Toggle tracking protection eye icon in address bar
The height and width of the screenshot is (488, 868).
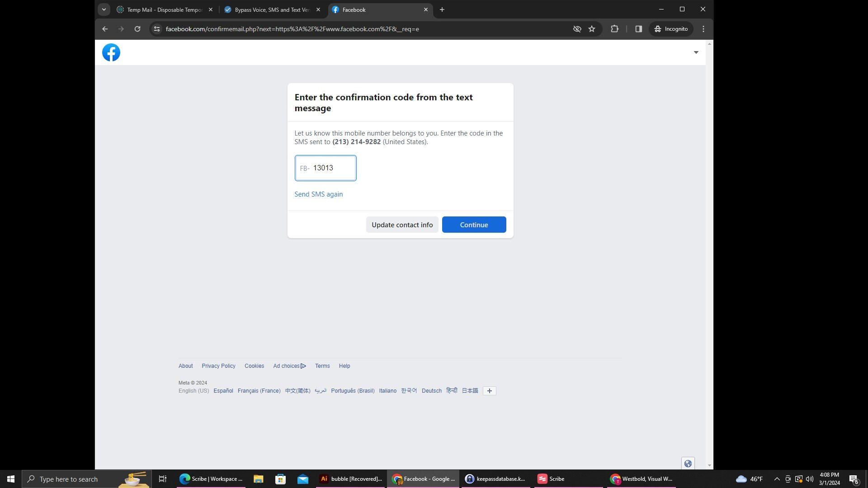click(x=577, y=28)
